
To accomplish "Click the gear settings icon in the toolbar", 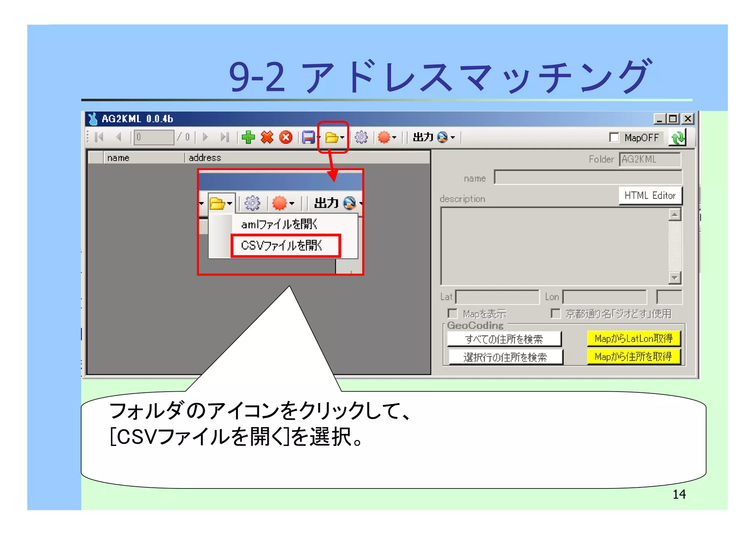I will click(361, 137).
